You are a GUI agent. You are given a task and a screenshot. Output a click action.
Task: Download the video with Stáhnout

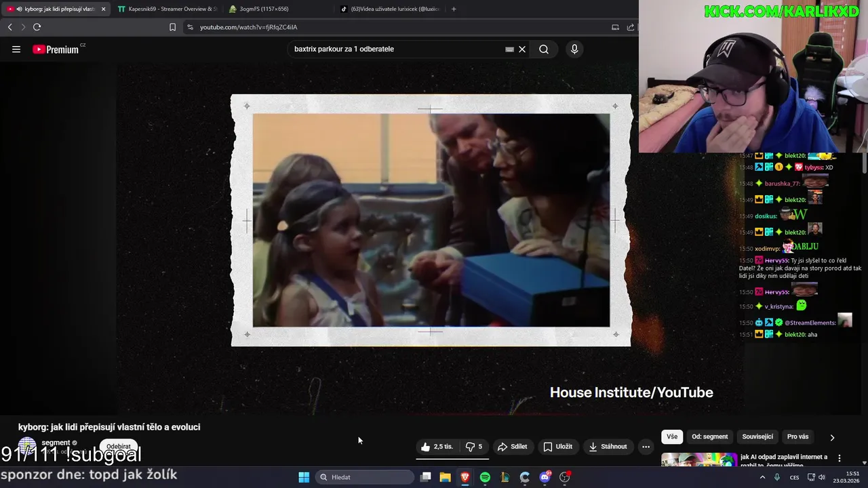click(608, 447)
